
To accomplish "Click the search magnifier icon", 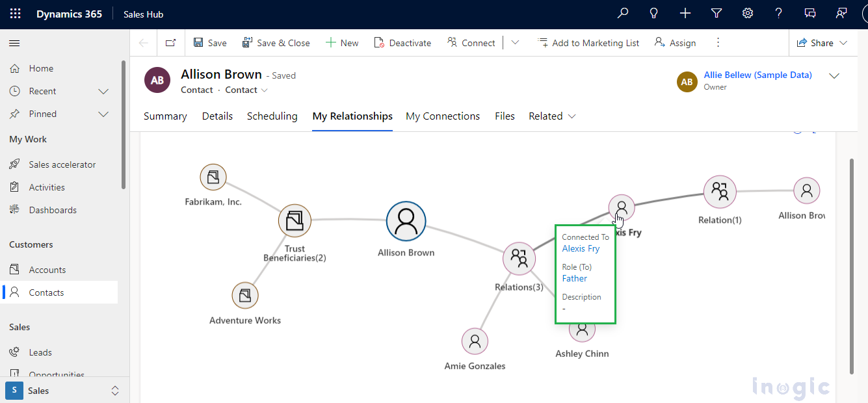I will [x=623, y=14].
